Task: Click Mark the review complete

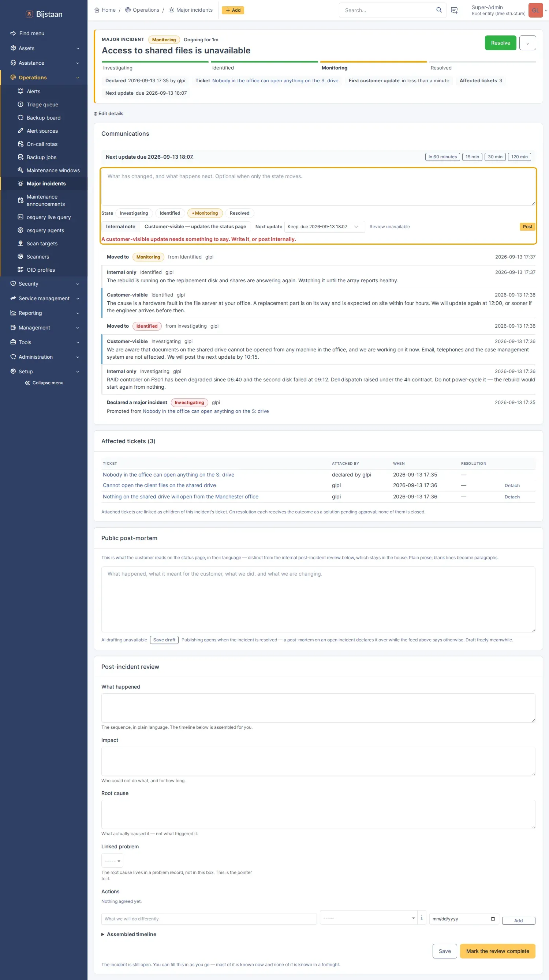Action: point(497,951)
